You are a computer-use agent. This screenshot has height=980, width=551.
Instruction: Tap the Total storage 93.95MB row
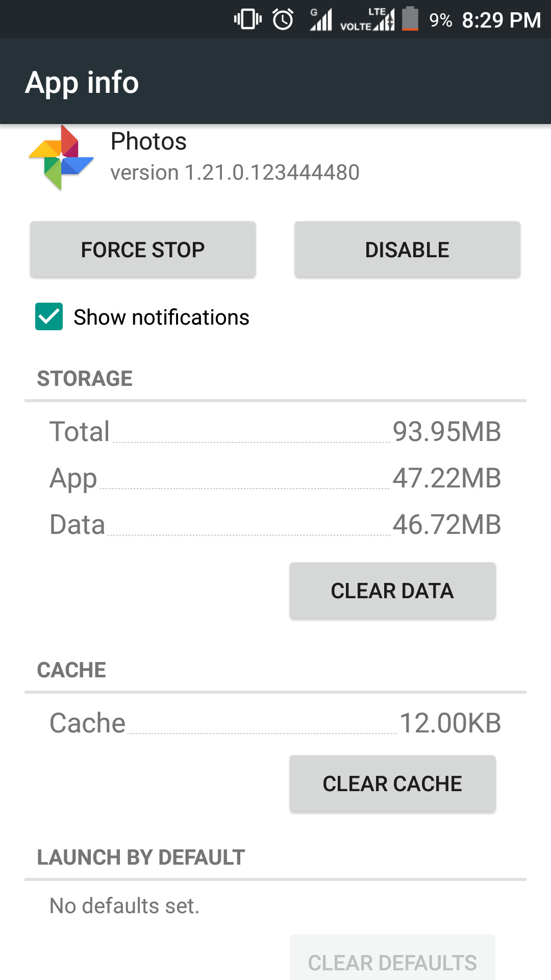(275, 432)
